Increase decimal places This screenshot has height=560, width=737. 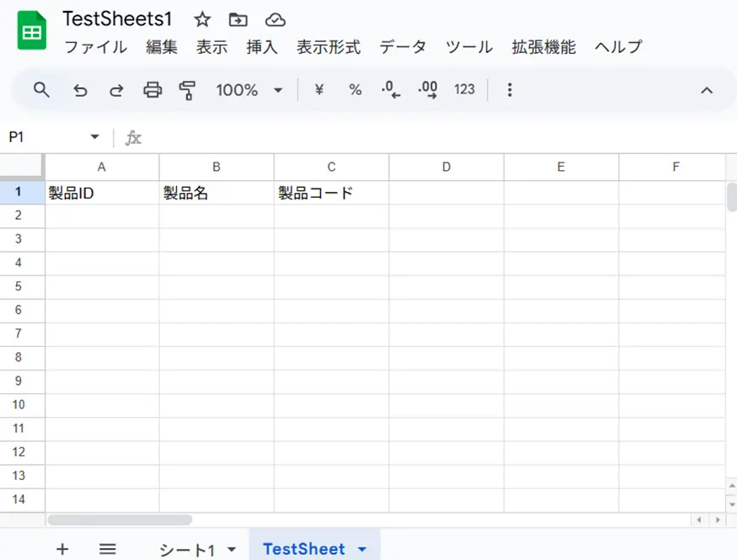427,89
